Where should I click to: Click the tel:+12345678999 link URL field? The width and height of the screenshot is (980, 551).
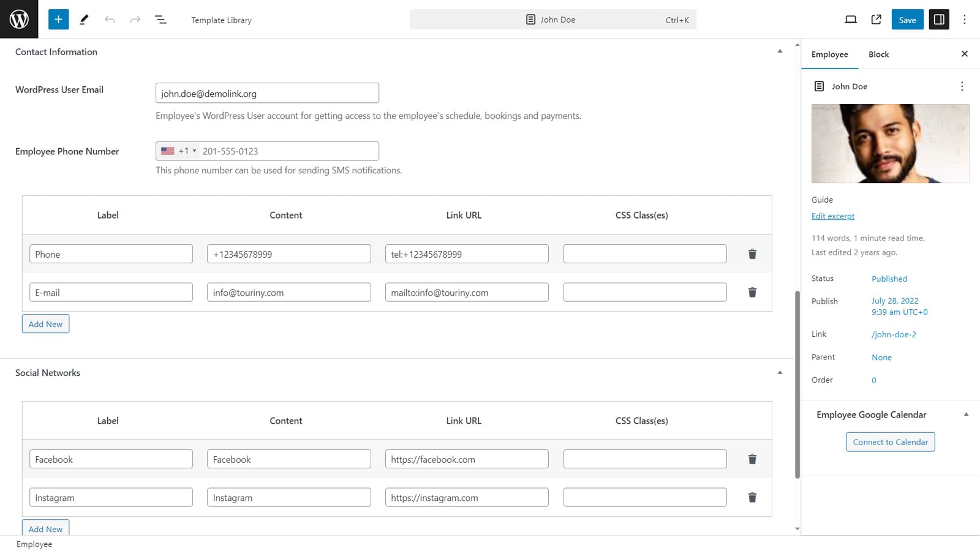click(467, 254)
